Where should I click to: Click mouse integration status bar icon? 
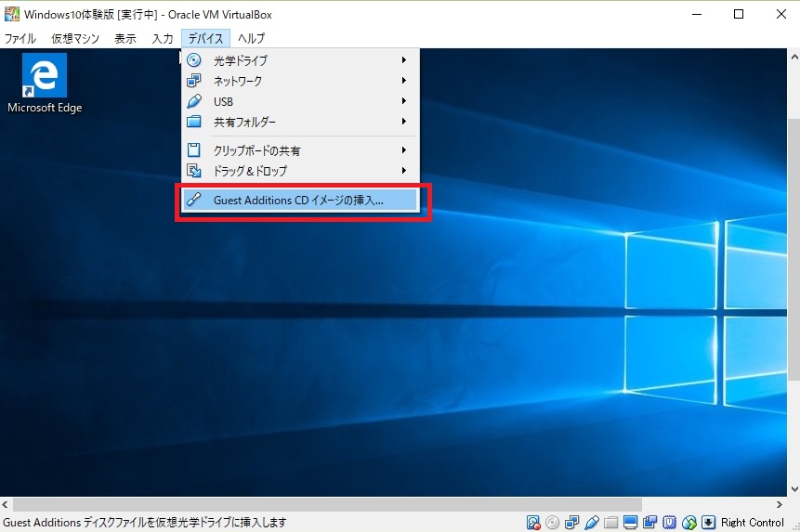pyautogui.click(x=689, y=523)
